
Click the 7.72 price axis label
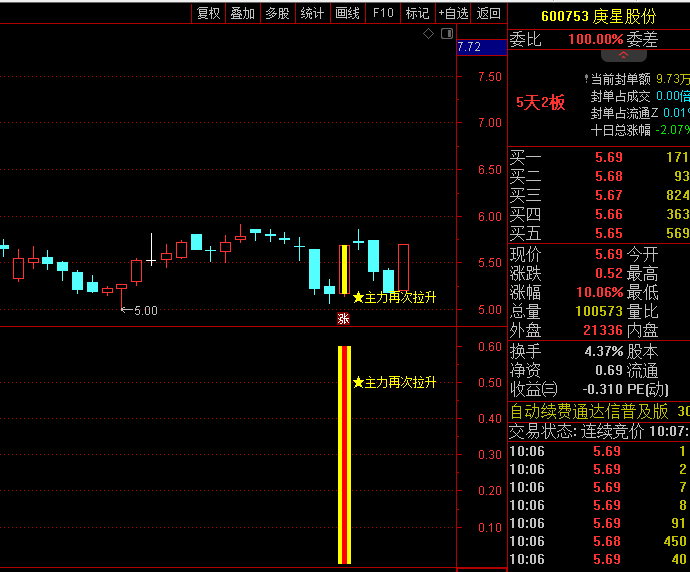481,47
